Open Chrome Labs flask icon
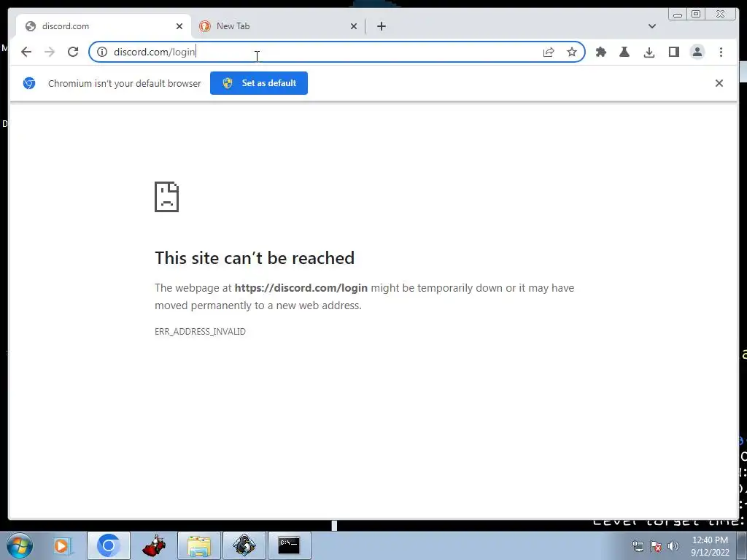Screen dimensions: 747x560 [624, 52]
